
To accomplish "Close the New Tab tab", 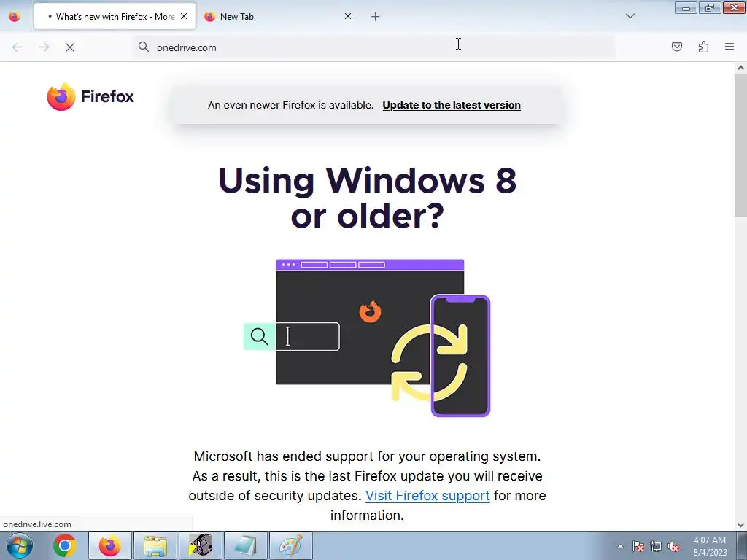I will [x=348, y=17].
